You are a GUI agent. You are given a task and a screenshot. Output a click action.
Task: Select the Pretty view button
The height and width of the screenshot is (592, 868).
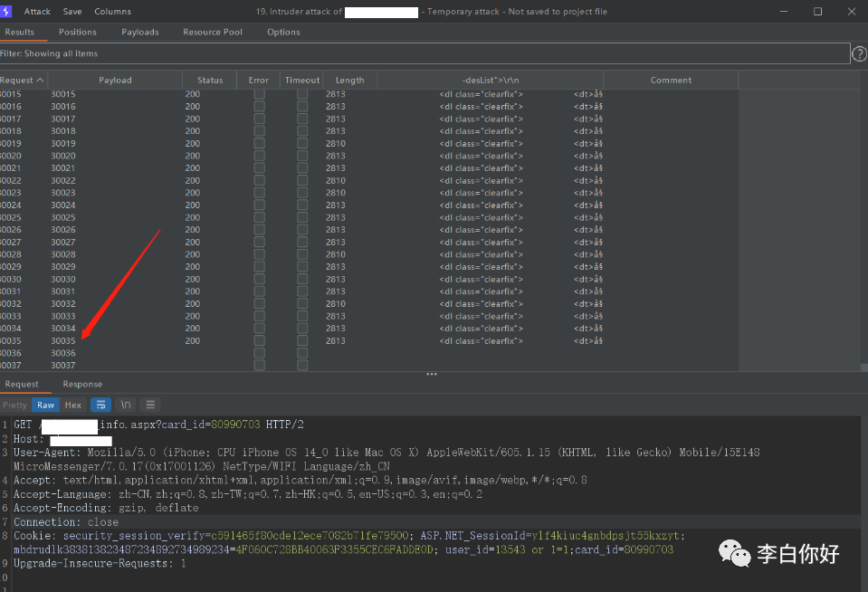click(x=15, y=405)
